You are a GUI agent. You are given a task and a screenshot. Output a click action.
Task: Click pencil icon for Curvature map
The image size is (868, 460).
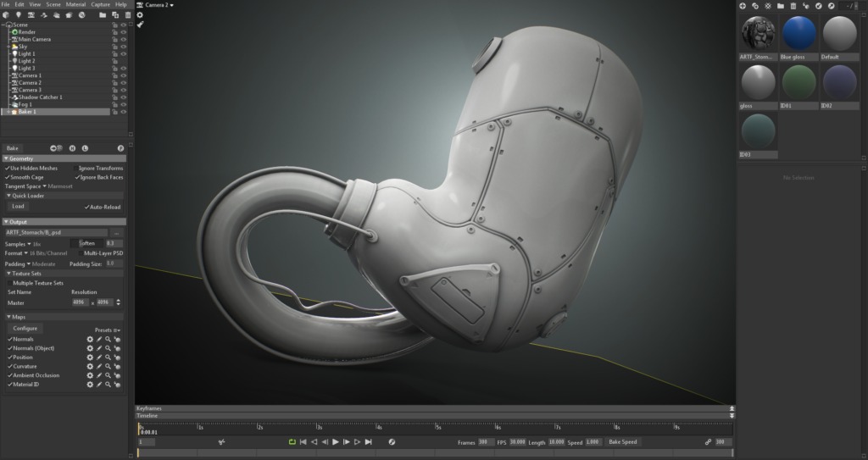click(99, 367)
